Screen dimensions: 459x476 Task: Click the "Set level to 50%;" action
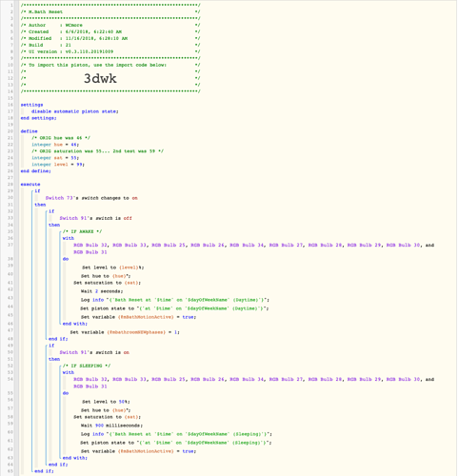pos(106,402)
